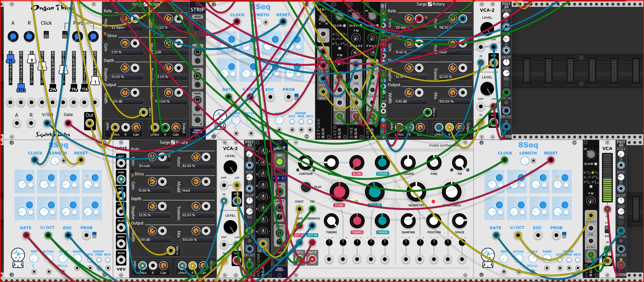Click the 8Seq EOC jack holding a blue cable
644x282 pixels.
tap(68, 235)
